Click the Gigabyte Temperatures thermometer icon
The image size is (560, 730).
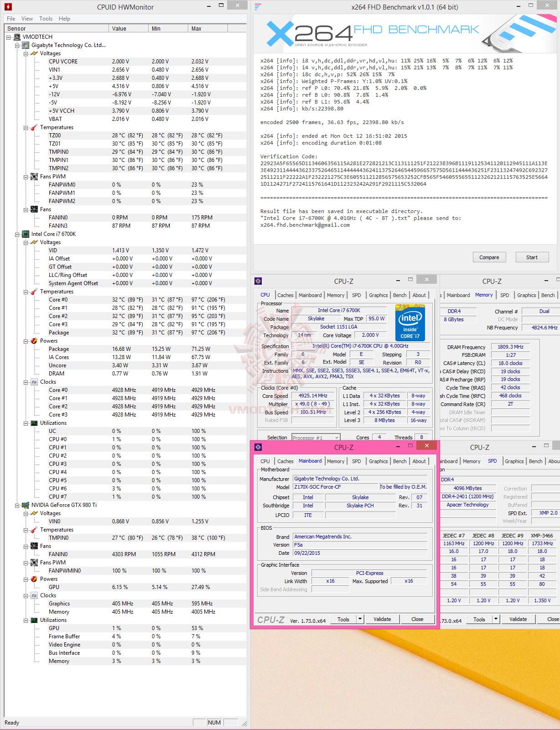coord(34,127)
